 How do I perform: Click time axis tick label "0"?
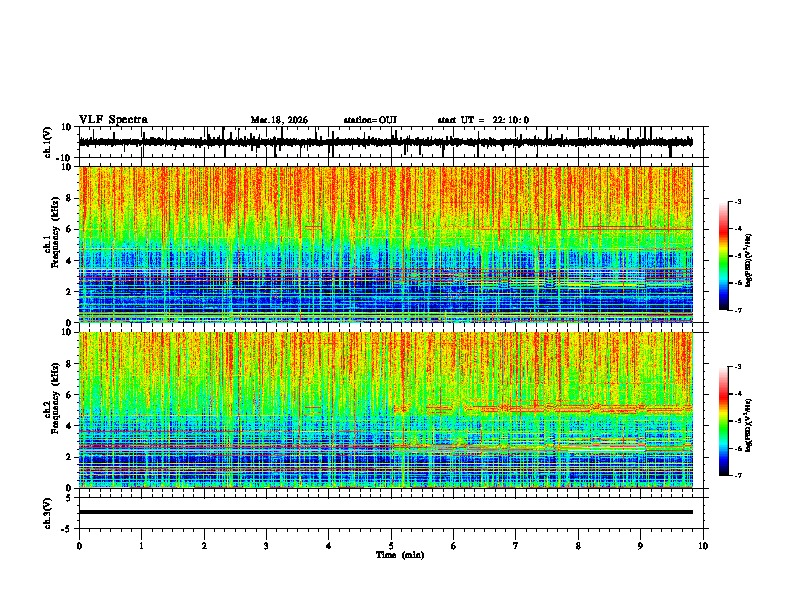click(79, 546)
